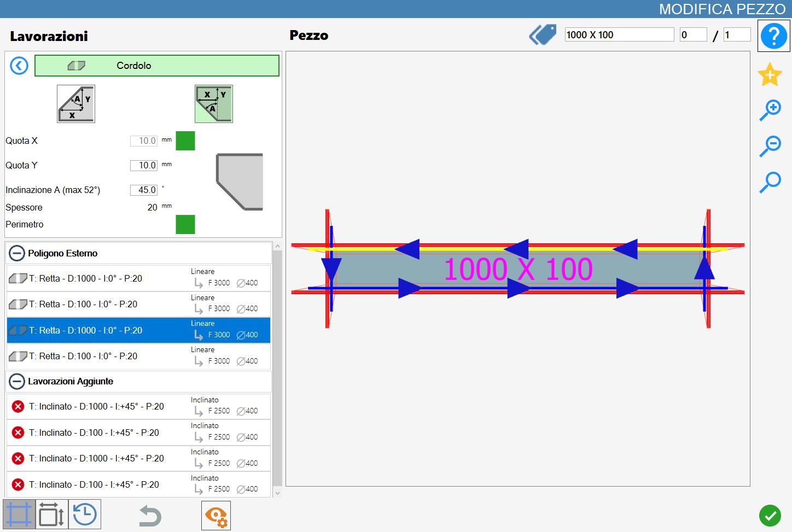Select the A-X-Y chamfer mode option
Screen dimensions: 792x532
(x=76, y=104)
